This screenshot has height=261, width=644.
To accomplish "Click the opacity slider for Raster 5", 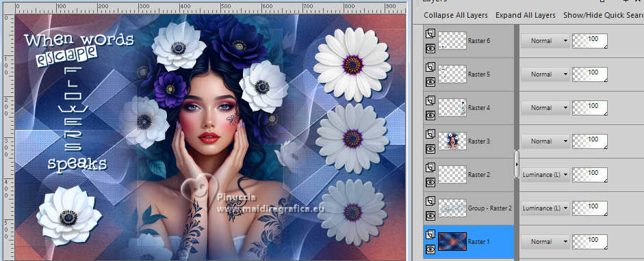I will pyautogui.click(x=590, y=74).
